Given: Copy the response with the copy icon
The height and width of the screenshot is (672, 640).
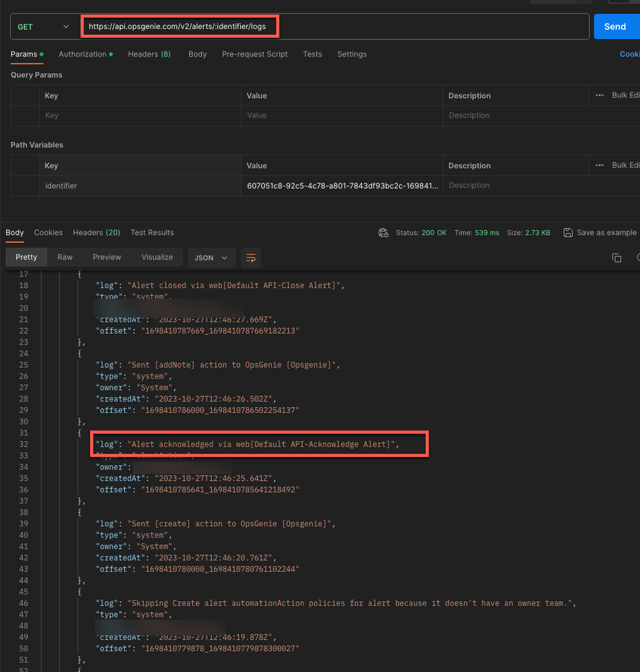Looking at the screenshot, I should (x=616, y=258).
